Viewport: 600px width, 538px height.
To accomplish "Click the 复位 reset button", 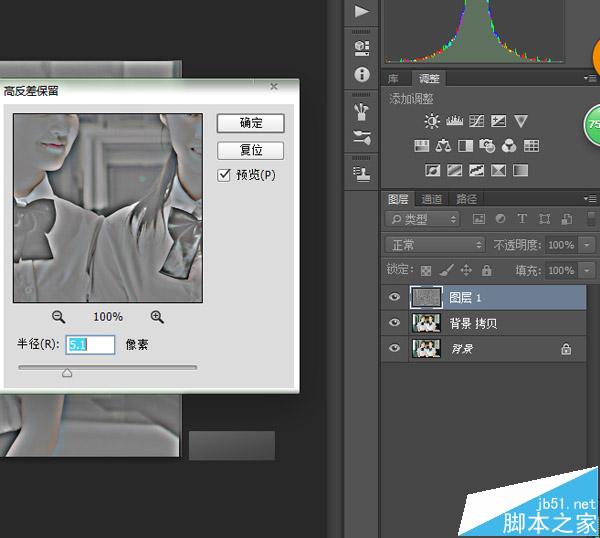I will (251, 150).
